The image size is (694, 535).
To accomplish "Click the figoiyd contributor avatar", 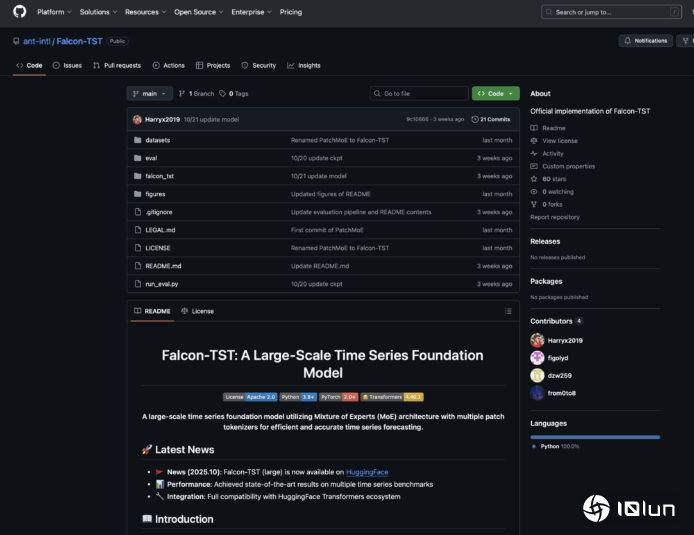I will [538, 358].
